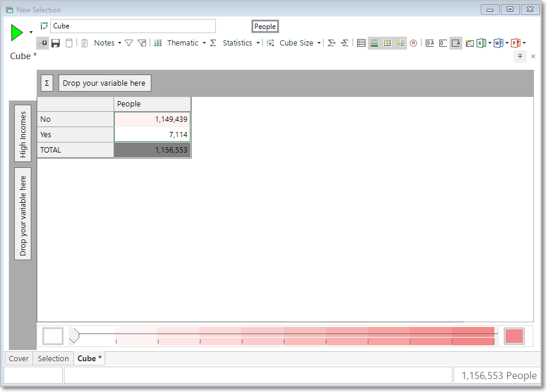Click the People resolve table box

tap(265, 27)
